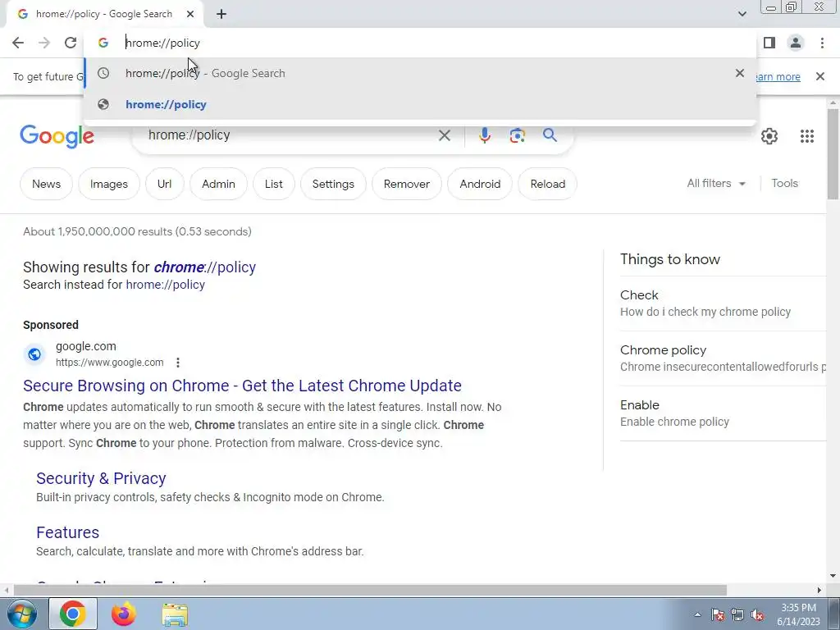Click inside the address bar text
The image size is (840, 630).
(162, 43)
